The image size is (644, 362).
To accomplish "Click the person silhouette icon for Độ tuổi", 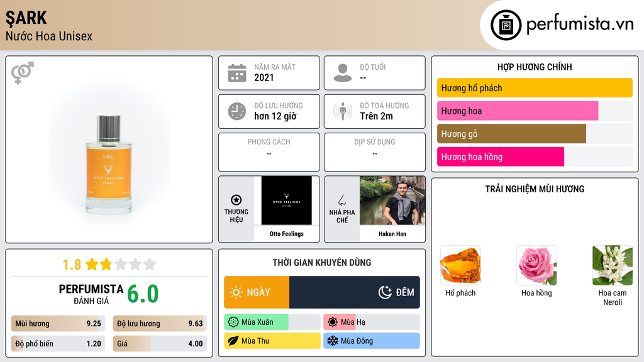I will (x=343, y=73).
